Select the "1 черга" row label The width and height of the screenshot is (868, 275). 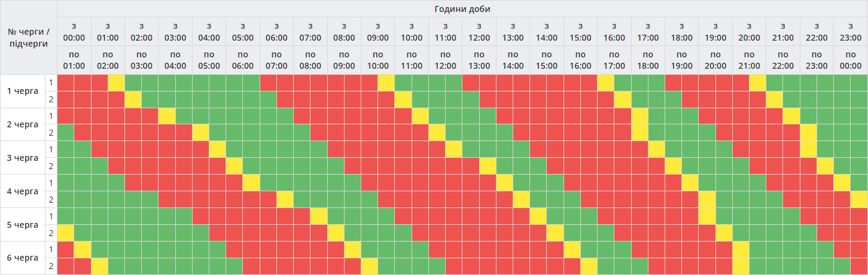point(23,91)
